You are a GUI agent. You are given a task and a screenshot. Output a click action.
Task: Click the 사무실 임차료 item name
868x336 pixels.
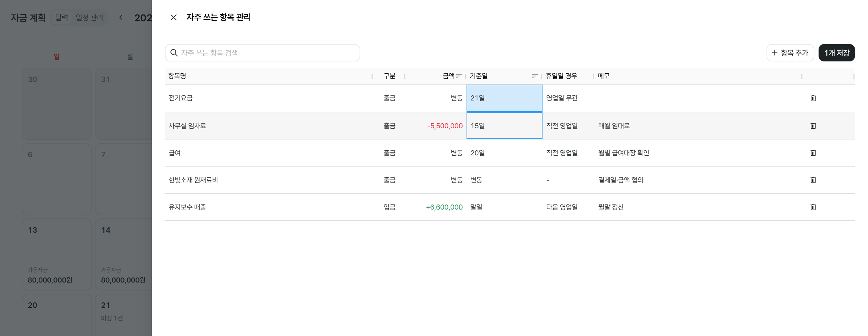pos(187,126)
